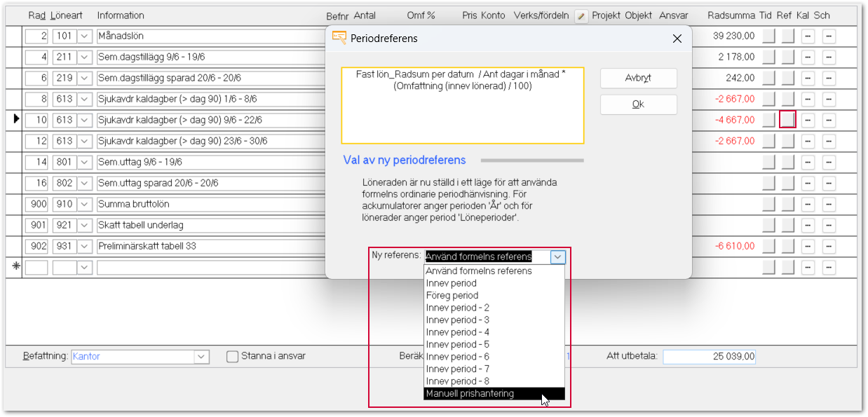Select Manuell prishantering from the list
This screenshot has width=868, height=417.
(x=494, y=394)
